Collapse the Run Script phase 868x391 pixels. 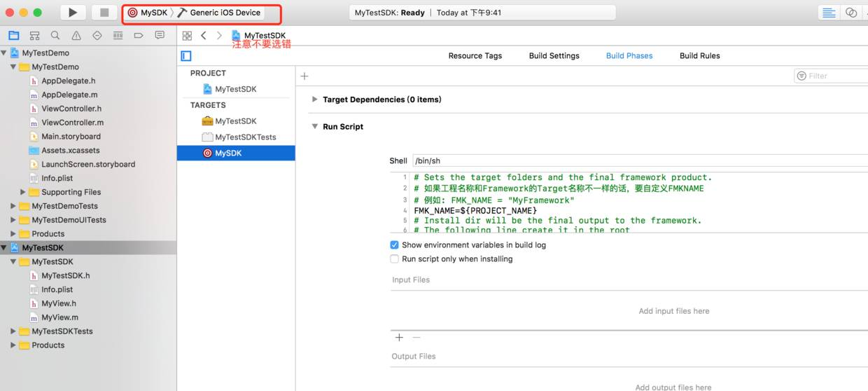(314, 127)
